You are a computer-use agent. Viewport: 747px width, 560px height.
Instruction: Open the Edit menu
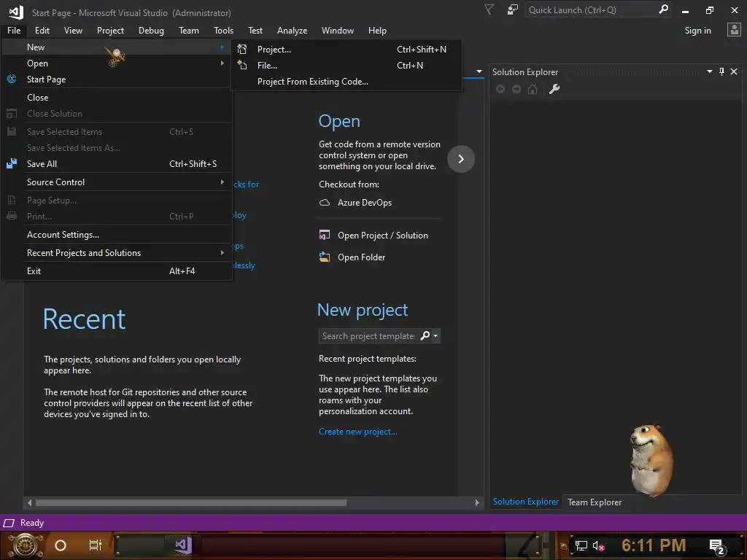[42, 31]
